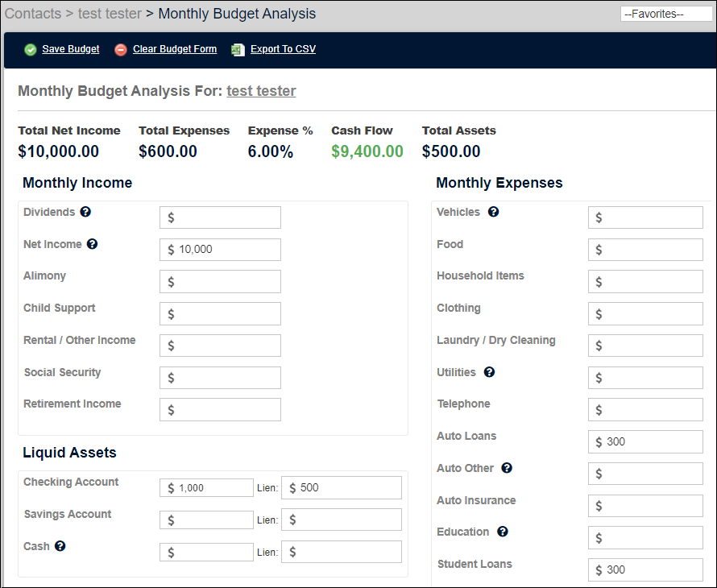Click the Cash Lien input field
This screenshot has width=717, height=588.
coord(342,552)
